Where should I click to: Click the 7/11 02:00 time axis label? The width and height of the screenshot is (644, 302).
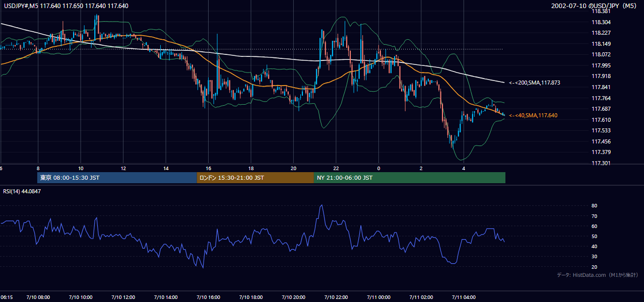[x=422, y=297]
